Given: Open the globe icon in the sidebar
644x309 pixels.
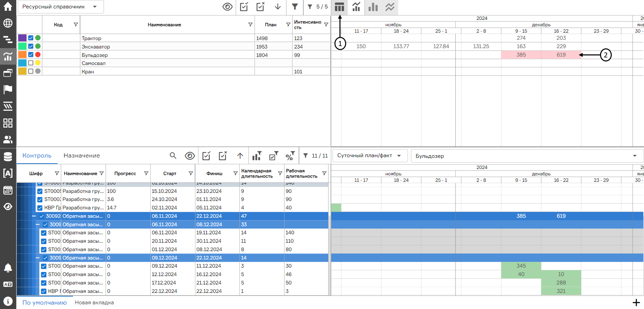Looking at the screenshot, I should (8, 23).
